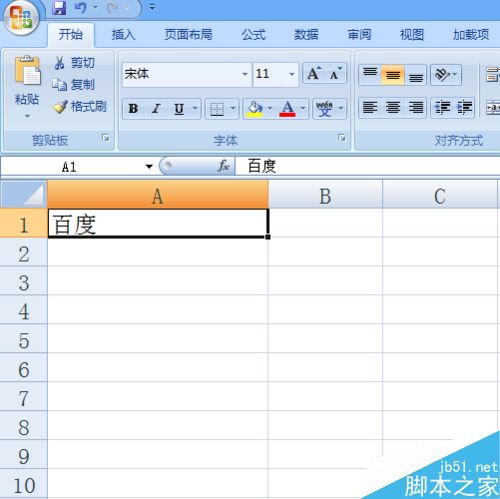This screenshot has width=500, height=499.
Task: Expand the Name Box dropdown arrow
Action: (x=149, y=166)
